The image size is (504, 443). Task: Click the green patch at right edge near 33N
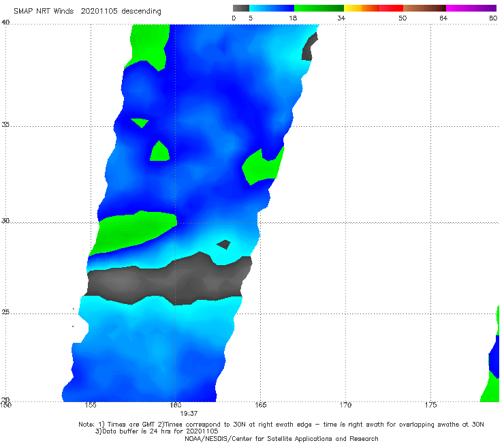[262, 167]
